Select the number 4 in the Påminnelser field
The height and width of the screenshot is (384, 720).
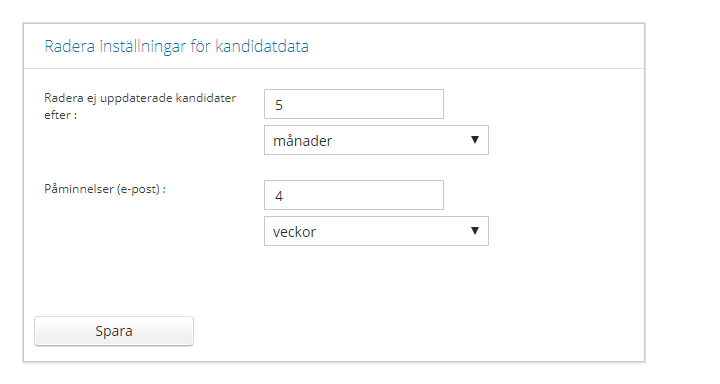[279, 196]
